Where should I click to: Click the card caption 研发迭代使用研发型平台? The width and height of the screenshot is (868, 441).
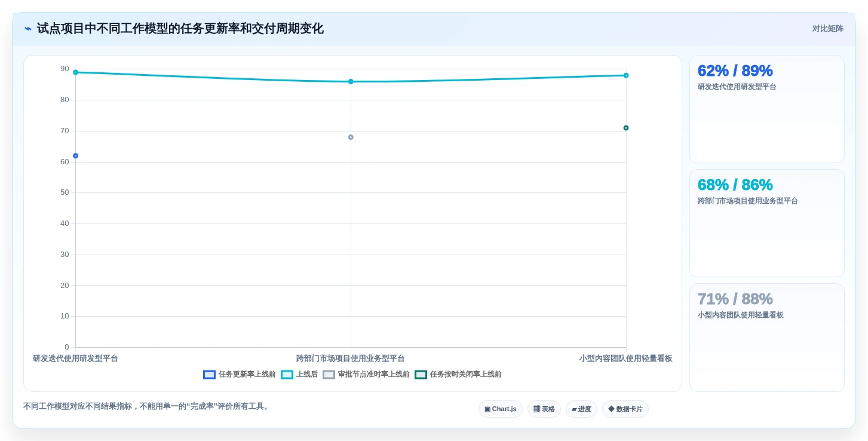(x=737, y=87)
